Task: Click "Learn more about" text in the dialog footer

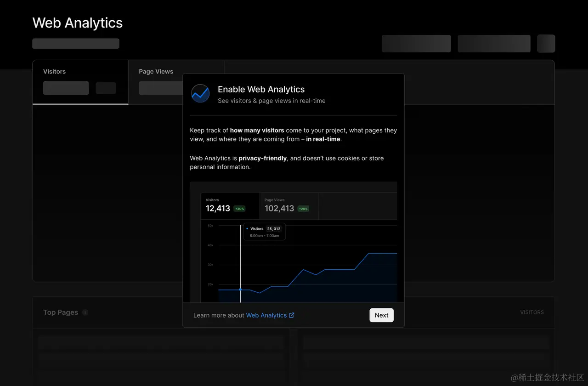Action: tap(219, 315)
